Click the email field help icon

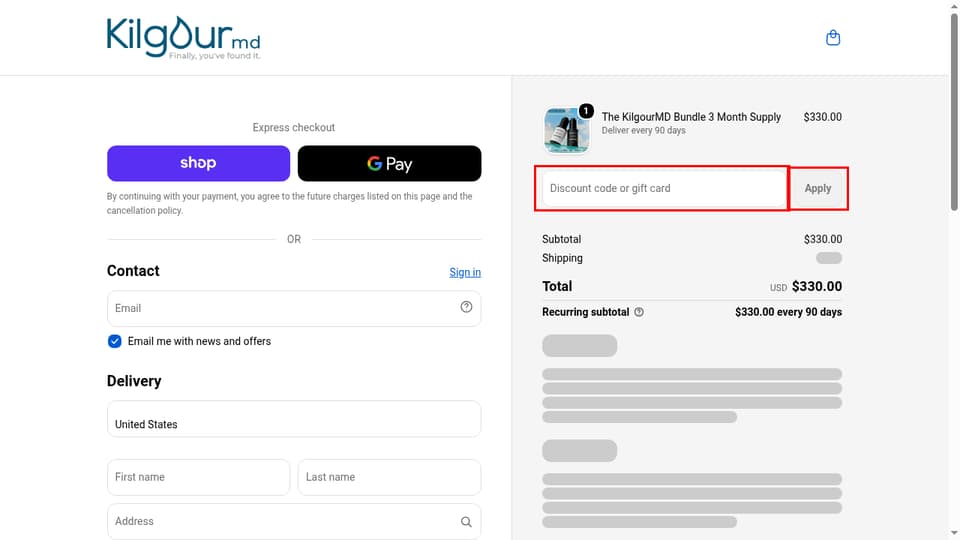click(466, 307)
